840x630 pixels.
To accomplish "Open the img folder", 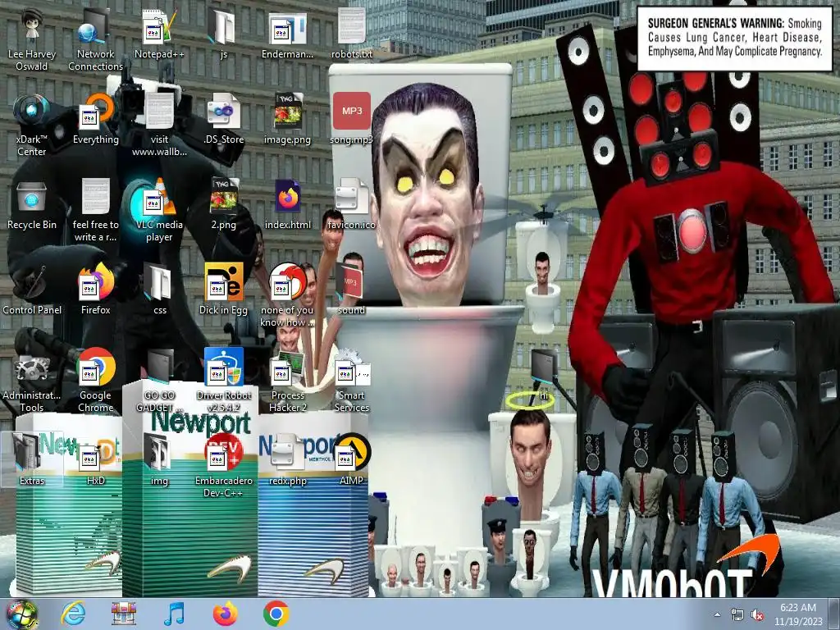I will [x=159, y=461].
